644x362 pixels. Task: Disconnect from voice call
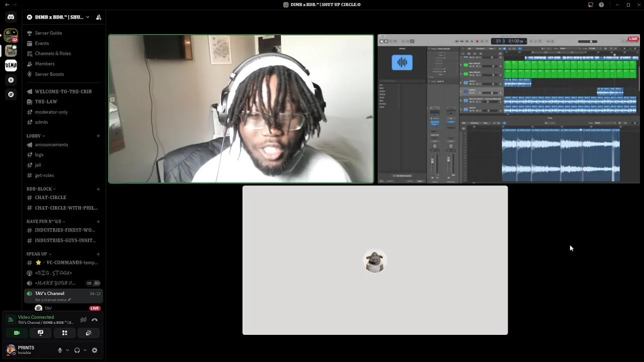(x=95, y=320)
